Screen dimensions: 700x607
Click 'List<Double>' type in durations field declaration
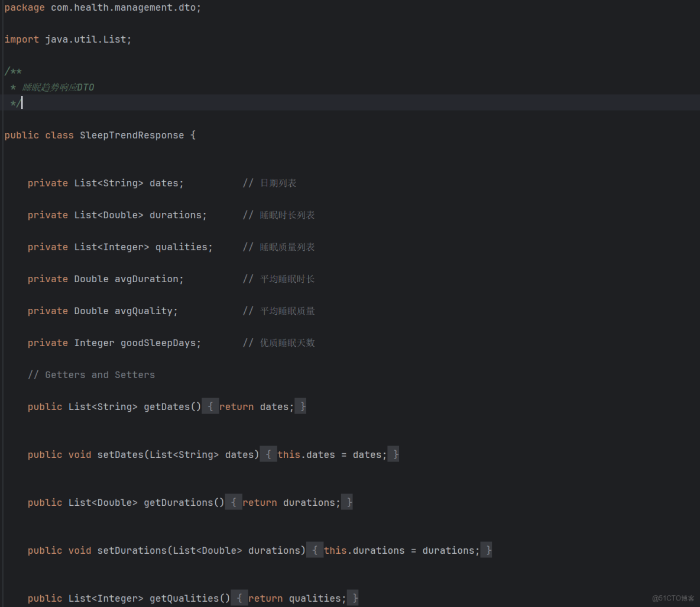point(108,215)
